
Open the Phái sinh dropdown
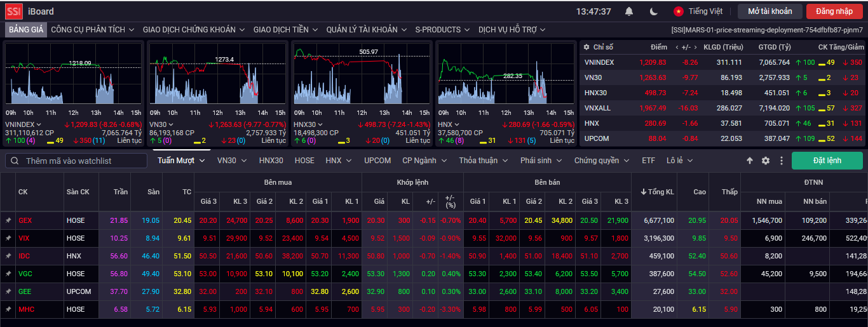tap(541, 161)
